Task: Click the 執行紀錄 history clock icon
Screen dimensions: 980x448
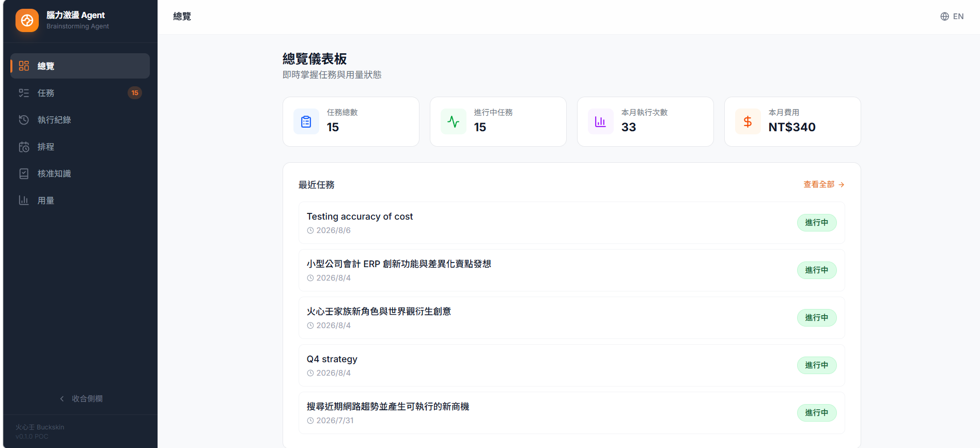Action: pos(24,120)
